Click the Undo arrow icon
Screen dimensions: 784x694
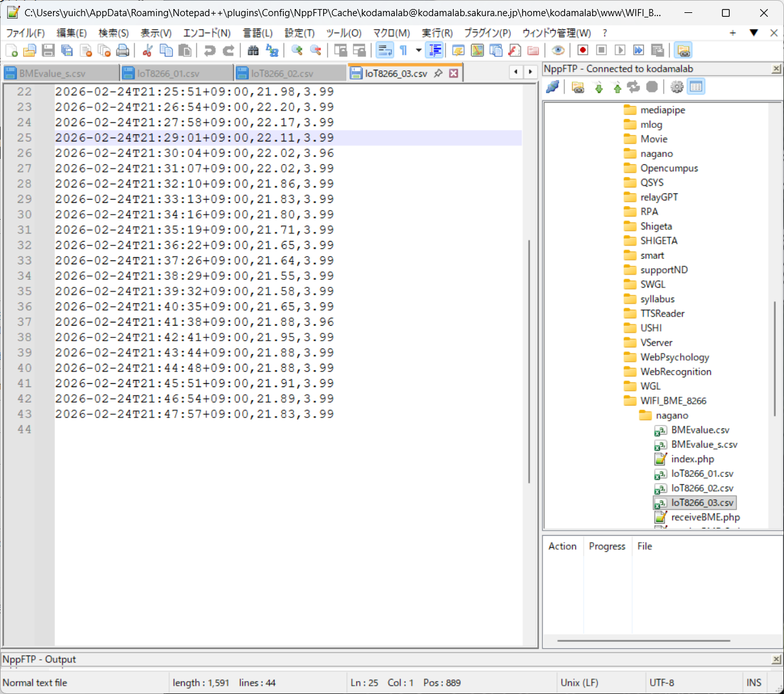209,50
